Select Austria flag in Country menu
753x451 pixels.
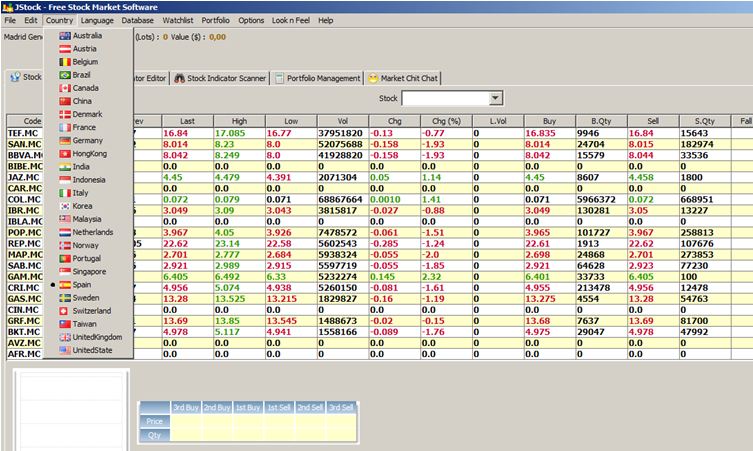coord(65,49)
